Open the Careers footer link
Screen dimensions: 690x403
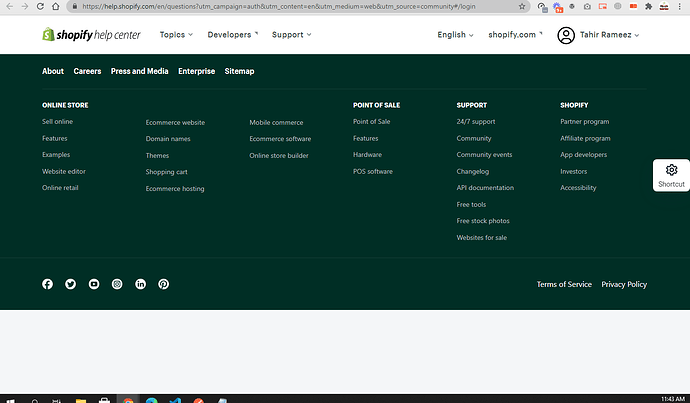[87, 71]
